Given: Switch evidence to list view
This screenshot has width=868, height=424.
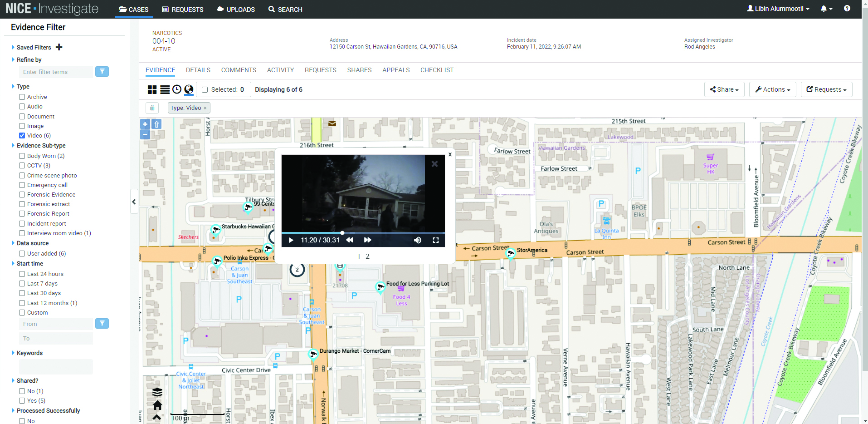Looking at the screenshot, I should 165,89.
